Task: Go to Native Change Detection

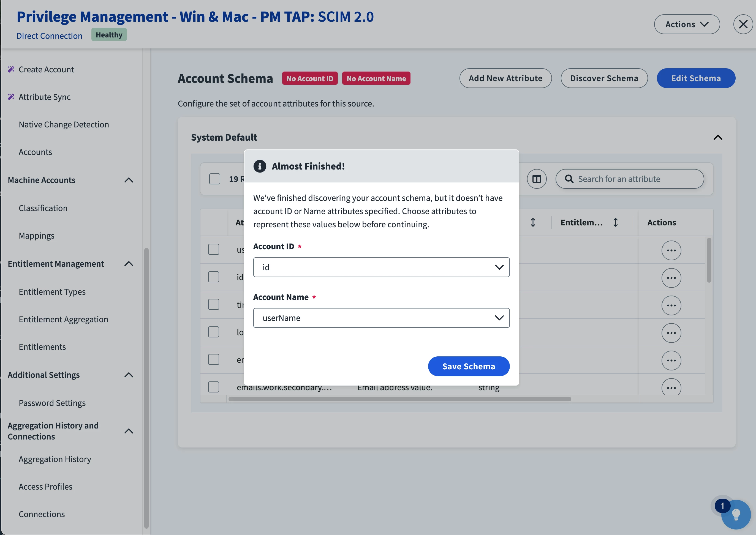Action: pyautogui.click(x=64, y=124)
